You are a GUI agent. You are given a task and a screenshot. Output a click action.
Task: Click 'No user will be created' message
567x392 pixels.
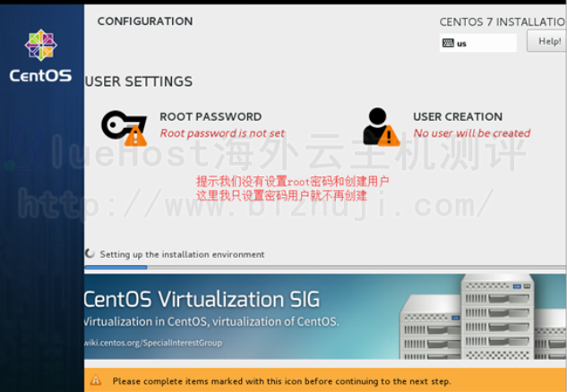point(471,133)
